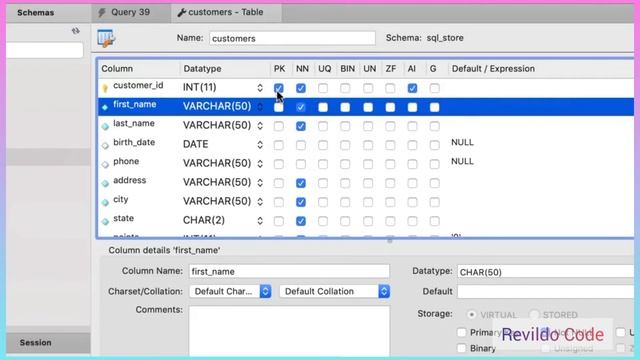This screenshot has height=360, width=640.
Task: Open datatype dropdown for state
Action: point(260,221)
